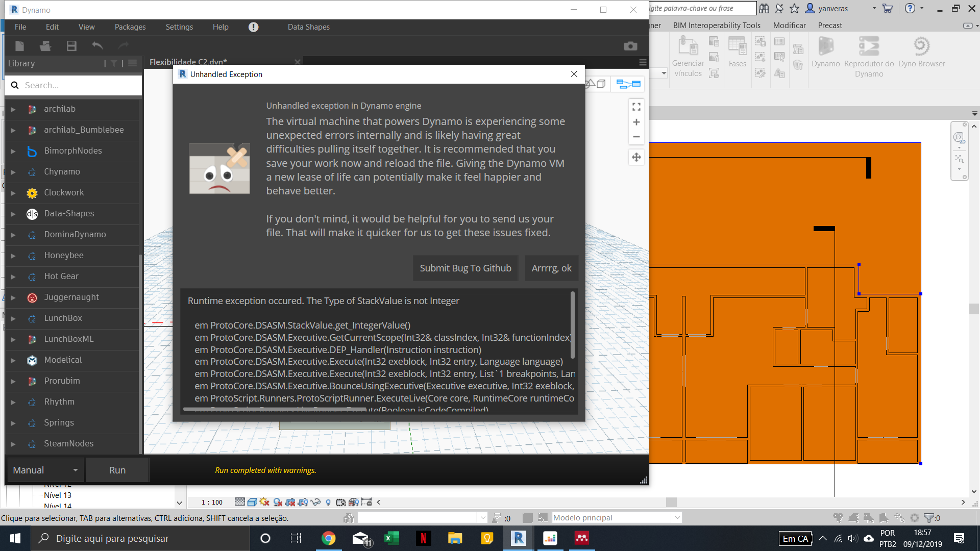Click the Save icon in Dynamo toolbar

coord(71,46)
